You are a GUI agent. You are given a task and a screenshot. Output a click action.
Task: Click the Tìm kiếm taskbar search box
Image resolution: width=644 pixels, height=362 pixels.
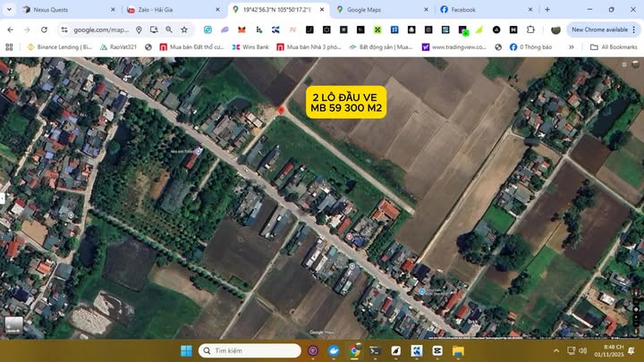250,350
